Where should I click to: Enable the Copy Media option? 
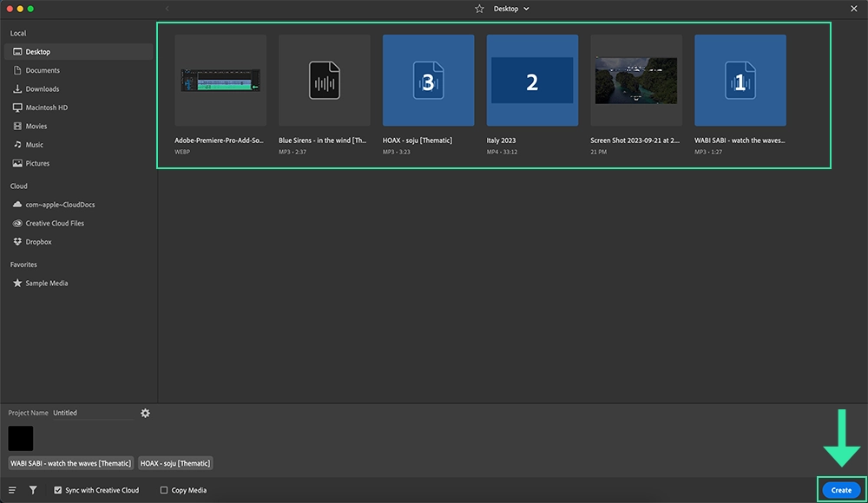point(162,490)
